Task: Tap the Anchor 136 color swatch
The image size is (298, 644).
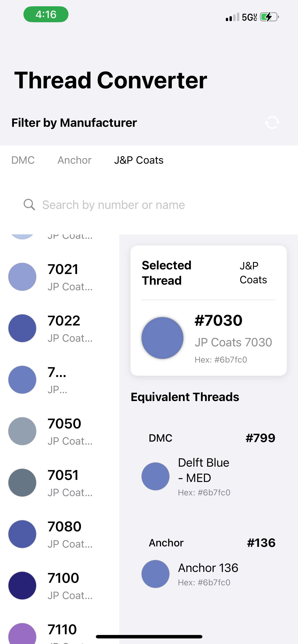Action: 155,574
